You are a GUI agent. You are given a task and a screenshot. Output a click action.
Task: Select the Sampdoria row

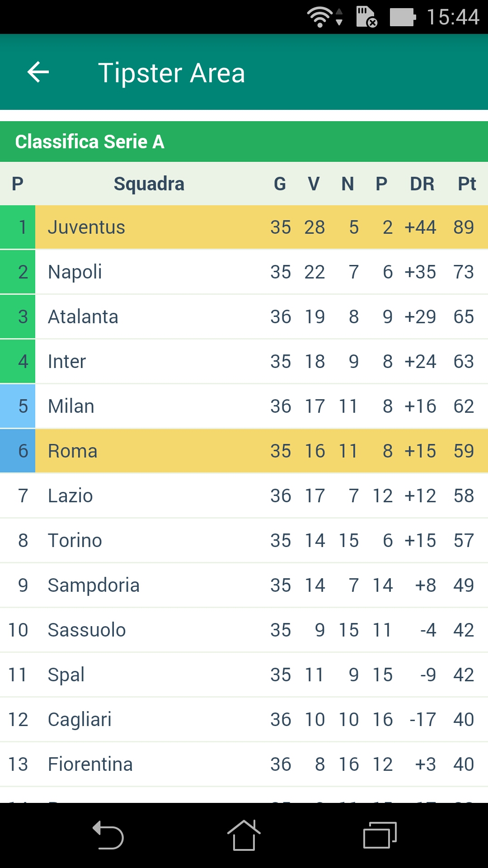coord(244,585)
